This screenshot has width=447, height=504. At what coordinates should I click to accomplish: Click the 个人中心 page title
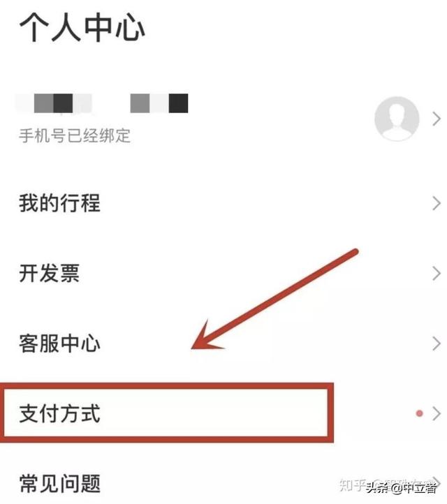pyautogui.click(x=82, y=27)
